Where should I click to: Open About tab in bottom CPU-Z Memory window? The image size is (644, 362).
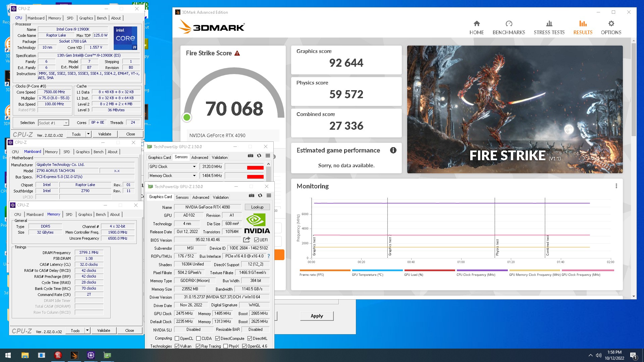click(115, 215)
